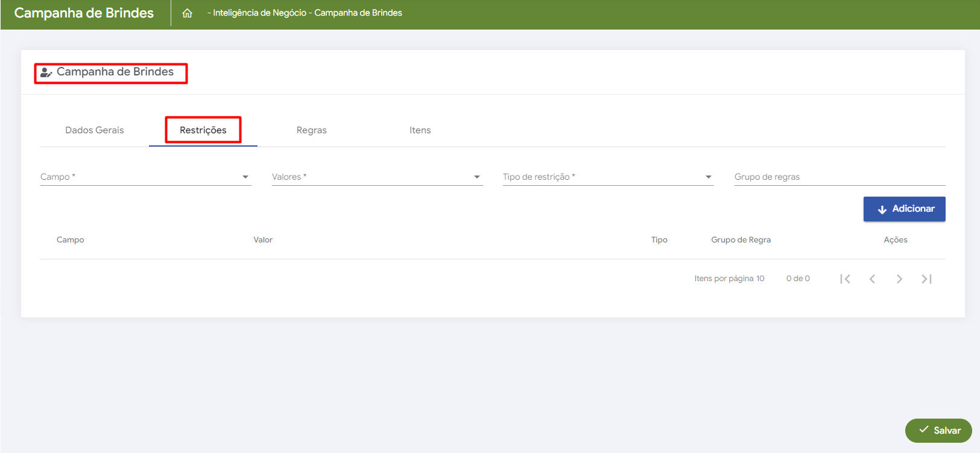Viewport: 980px width, 453px height.
Task: Change the Itens por página value
Action: pyautogui.click(x=760, y=279)
